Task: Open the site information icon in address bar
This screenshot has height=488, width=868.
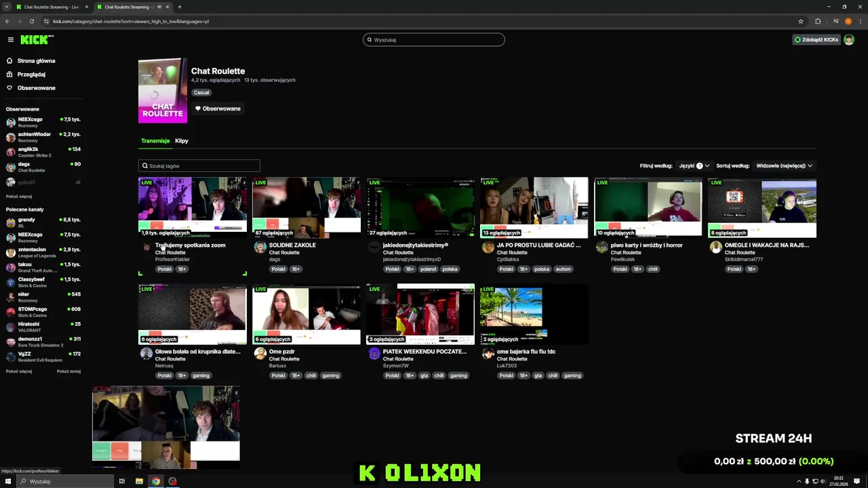Action: [46, 21]
